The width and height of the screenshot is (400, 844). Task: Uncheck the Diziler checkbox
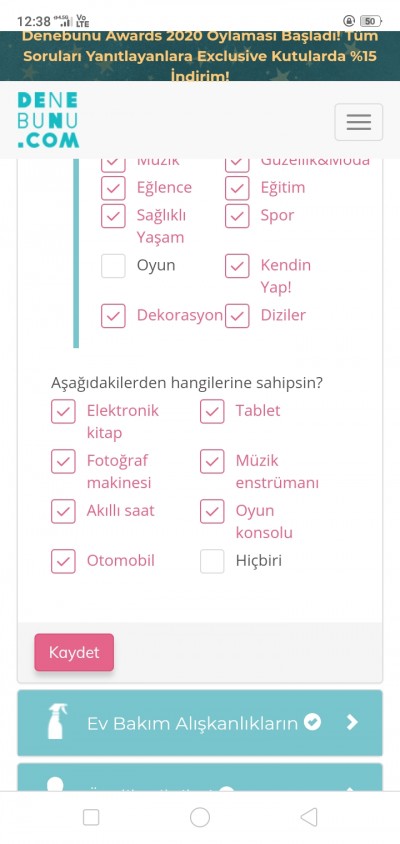tap(237, 316)
